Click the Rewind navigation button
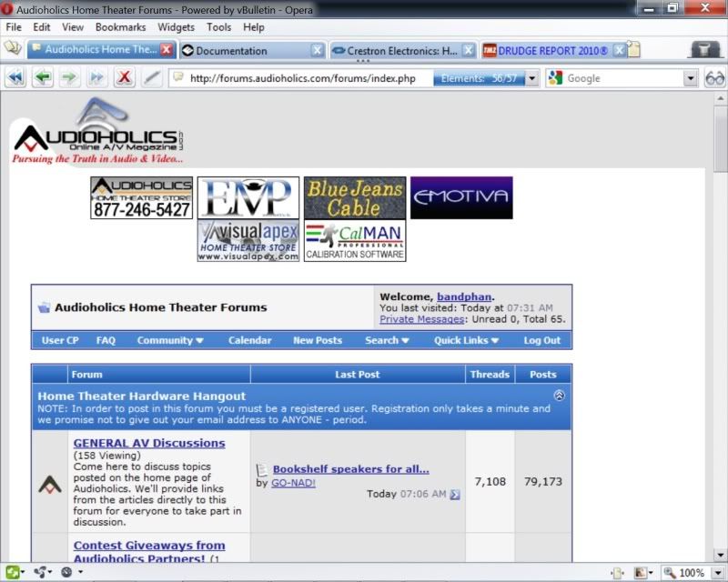Image resolution: width=728 pixels, height=582 pixels. point(15,77)
